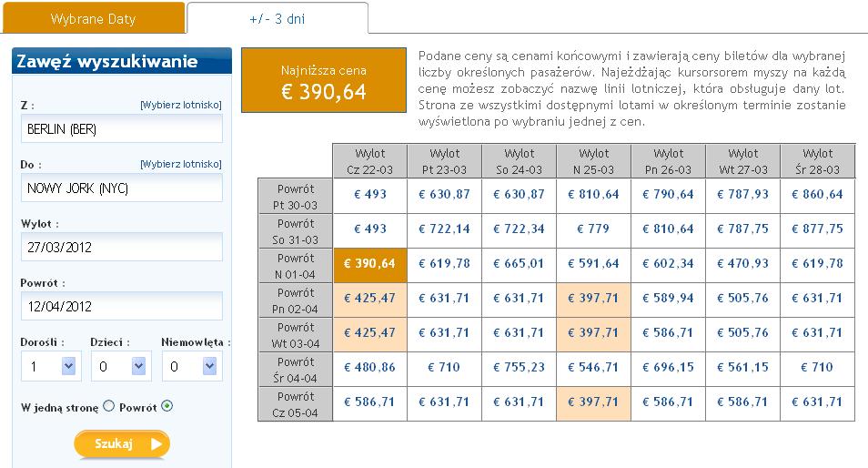868x468 pixels.
Task: Select the € 470,93 price cell
Action: pos(742,264)
